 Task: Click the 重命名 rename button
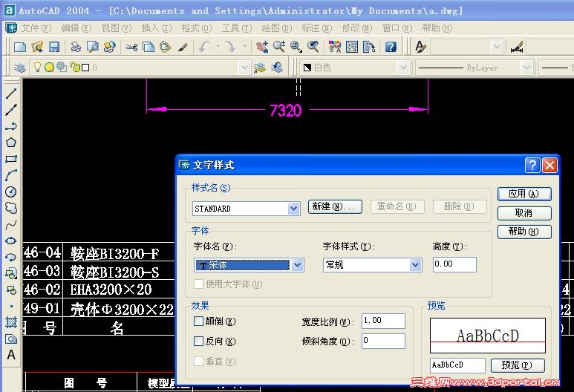tap(397, 206)
